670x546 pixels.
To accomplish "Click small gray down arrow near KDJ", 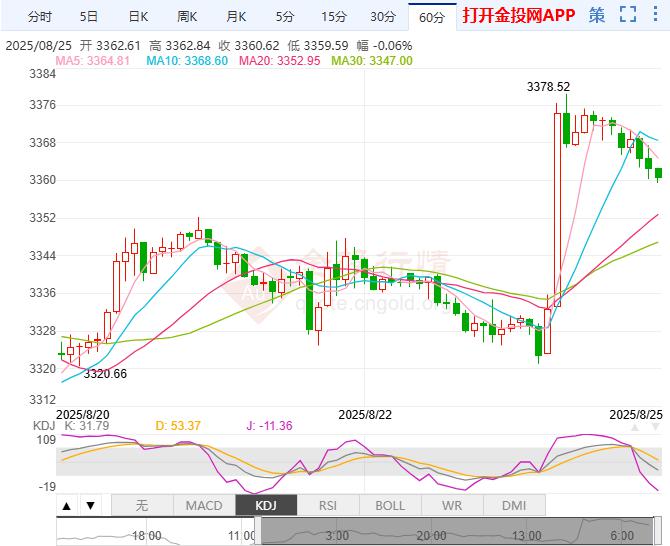I will point(655,427).
